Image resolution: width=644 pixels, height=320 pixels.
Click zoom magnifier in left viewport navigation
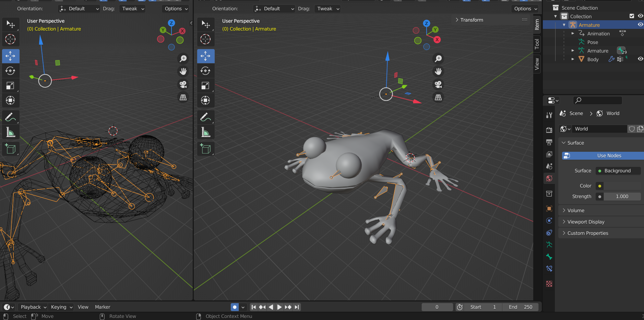[x=183, y=59]
